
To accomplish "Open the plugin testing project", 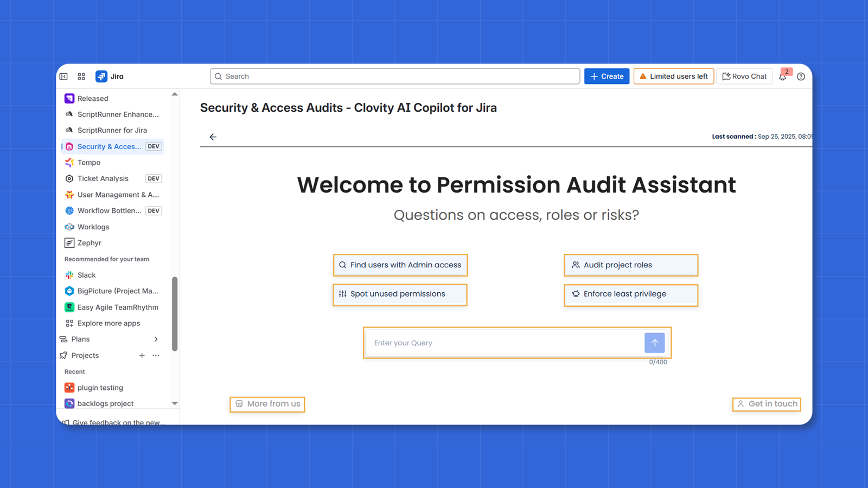I will point(100,387).
